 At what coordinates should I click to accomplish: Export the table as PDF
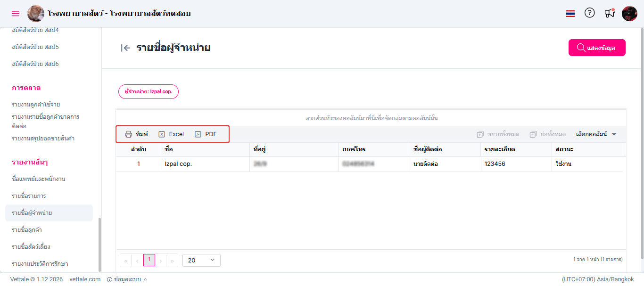[x=206, y=134]
